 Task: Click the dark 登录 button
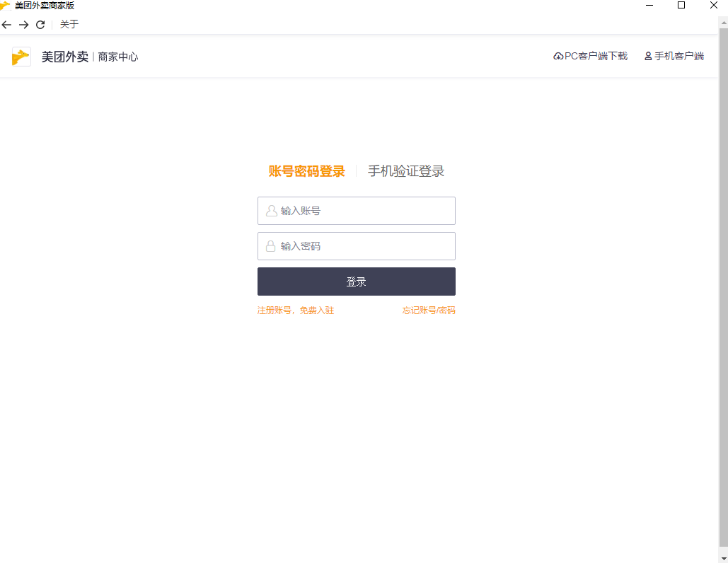(x=357, y=281)
